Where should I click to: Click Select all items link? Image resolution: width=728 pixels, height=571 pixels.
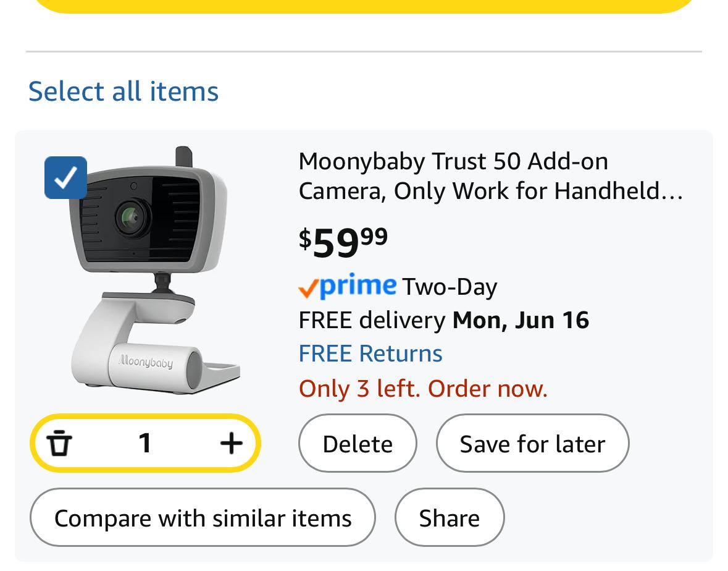123,91
